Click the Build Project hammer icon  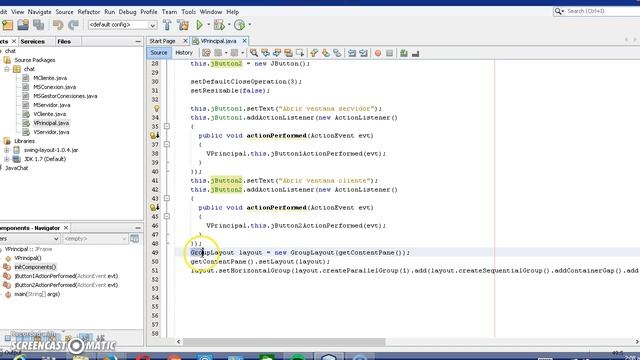tap(167, 25)
